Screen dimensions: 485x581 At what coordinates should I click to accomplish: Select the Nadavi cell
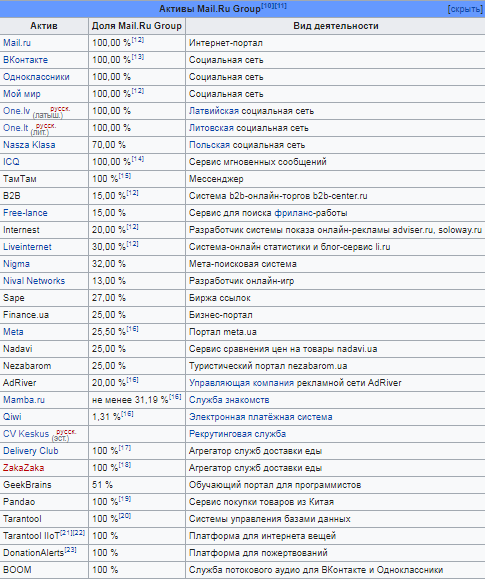pyautogui.click(x=44, y=349)
